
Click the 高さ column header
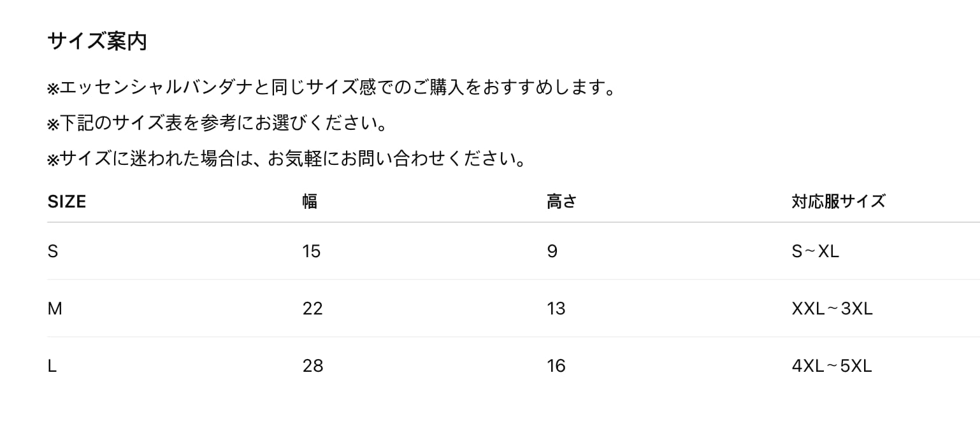(x=561, y=202)
